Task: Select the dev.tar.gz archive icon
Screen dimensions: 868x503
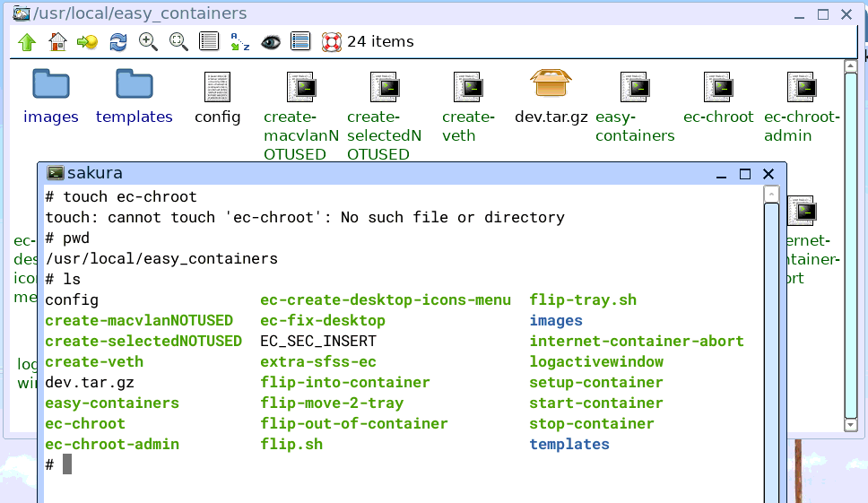Action: (x=551, y=83)
